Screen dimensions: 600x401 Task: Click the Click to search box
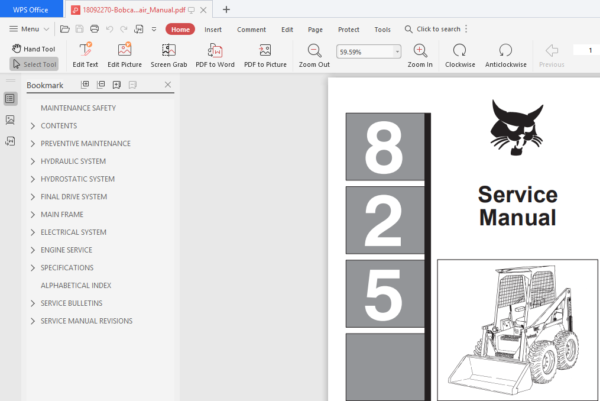[x=432, y=29]
